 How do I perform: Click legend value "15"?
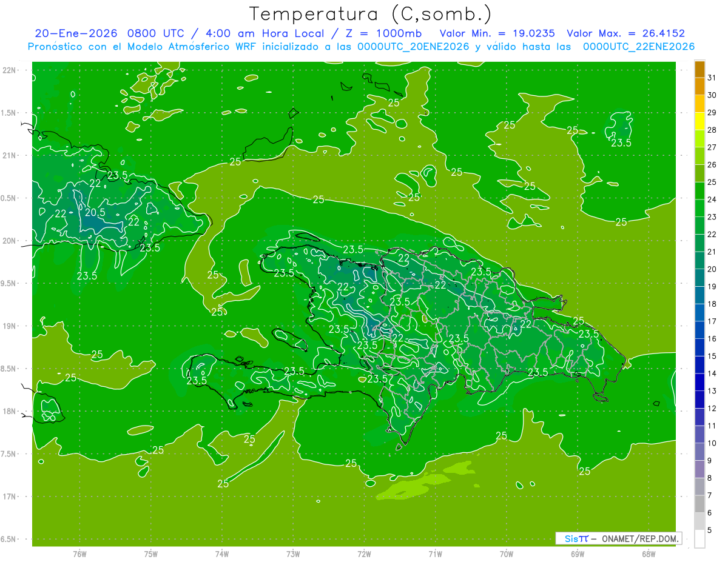pos(712,356)
